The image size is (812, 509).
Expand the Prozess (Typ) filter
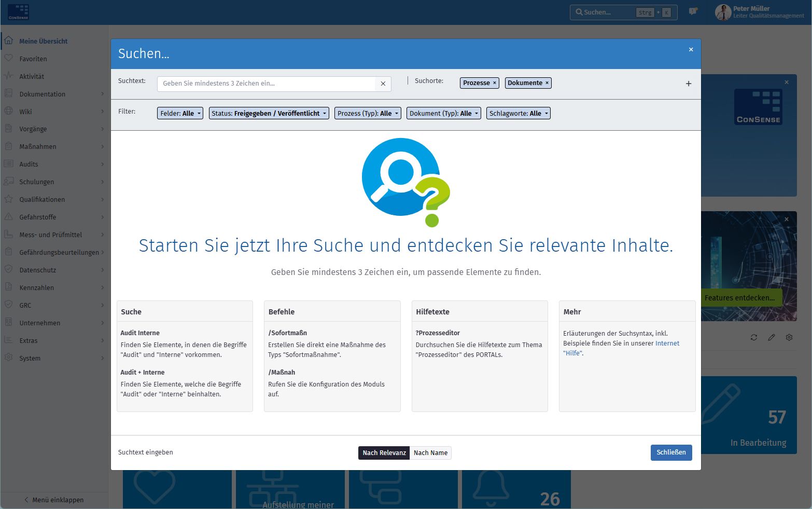(x=368, y=113)
